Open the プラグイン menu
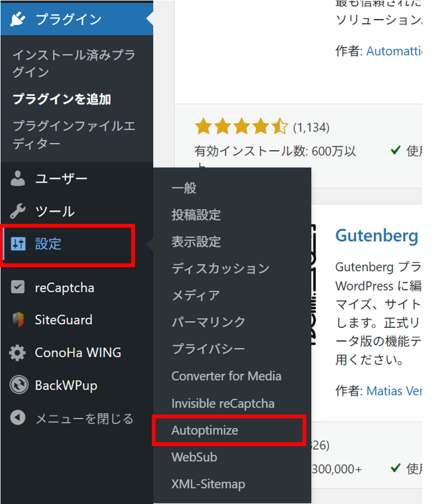The width and height of the screenshot is (438, 504). [77, 19]
